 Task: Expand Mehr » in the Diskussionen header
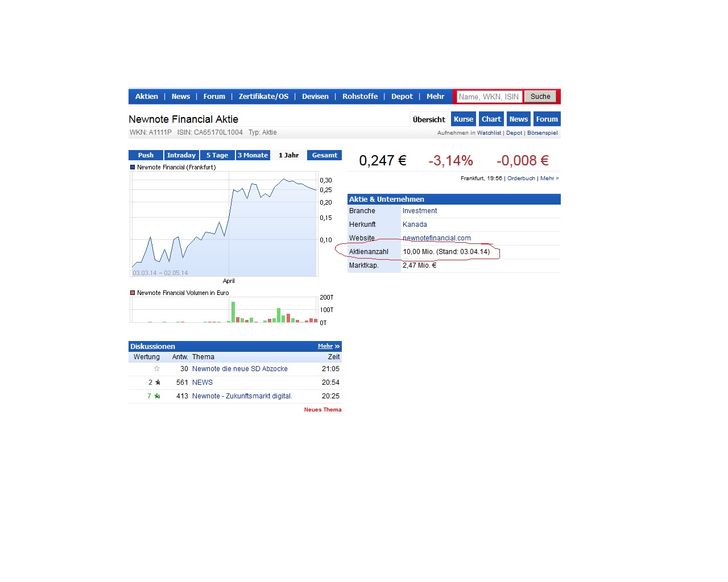[328, 346]
